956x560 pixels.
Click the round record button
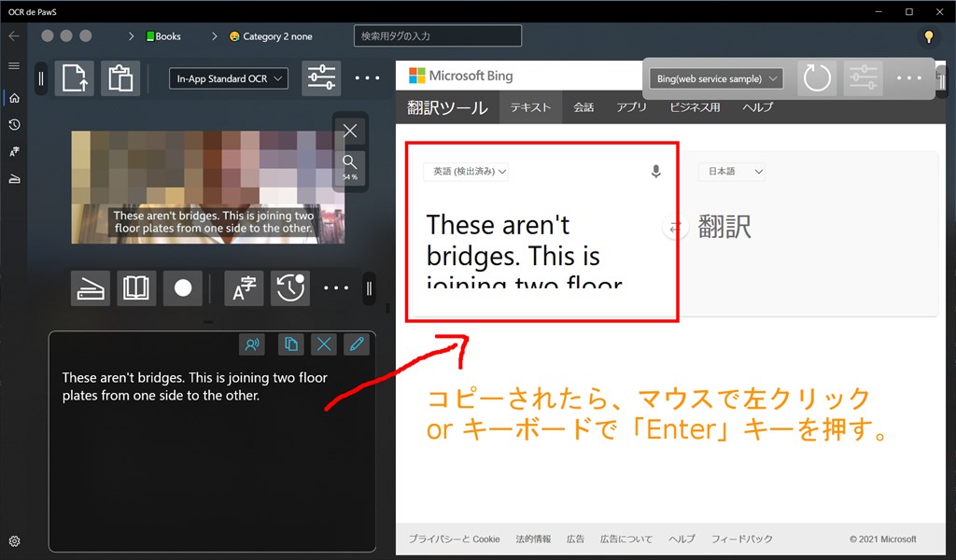click(x=183, y=288)
